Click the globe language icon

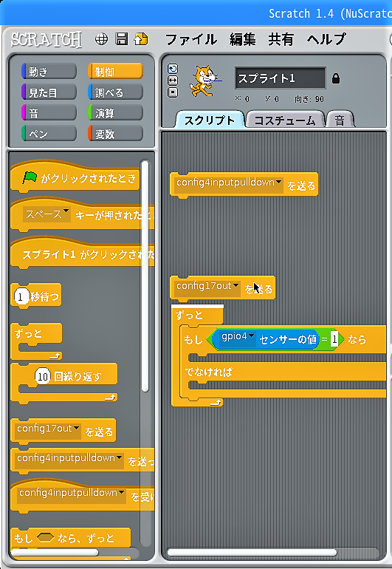point(102,39)
